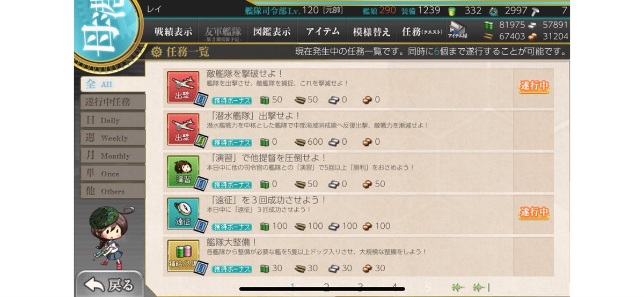Click the 出撃 icon of 潜水艦隊 quest
The height and width of the screenshot is (297, 644).
click(184, 129)
